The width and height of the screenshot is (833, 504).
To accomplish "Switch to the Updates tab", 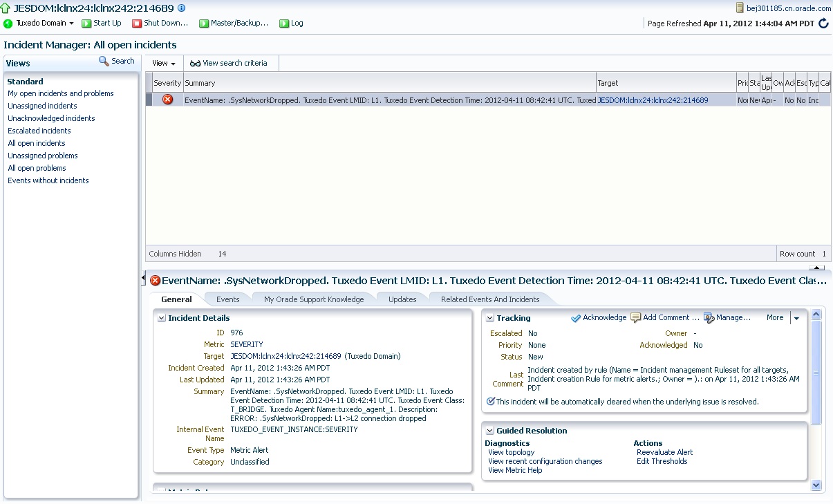I will coord(402,299).
